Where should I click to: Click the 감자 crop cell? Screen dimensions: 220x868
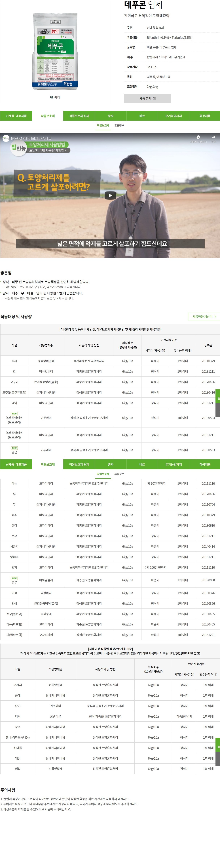pyautogui.click(x=14, y=361)
